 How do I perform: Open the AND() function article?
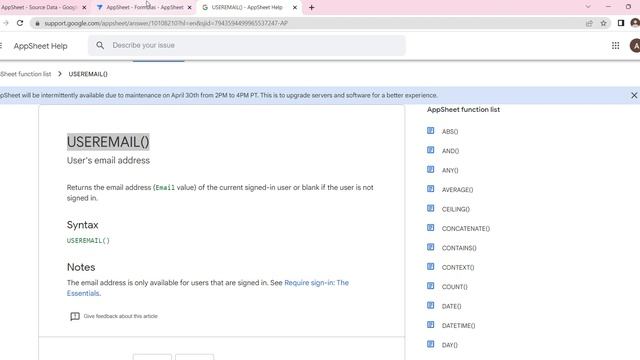tap(450, 151)
